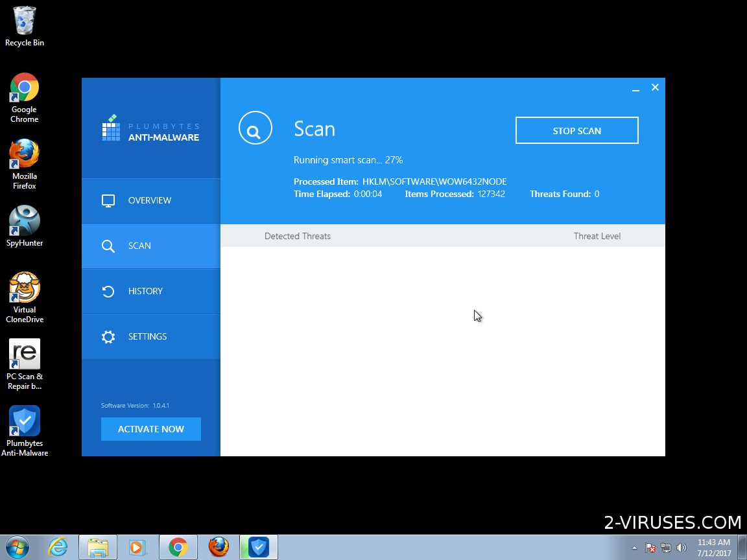The image size is (747, 560).
Task: Open Windows Start menu orb
Action: click(17, 547)
